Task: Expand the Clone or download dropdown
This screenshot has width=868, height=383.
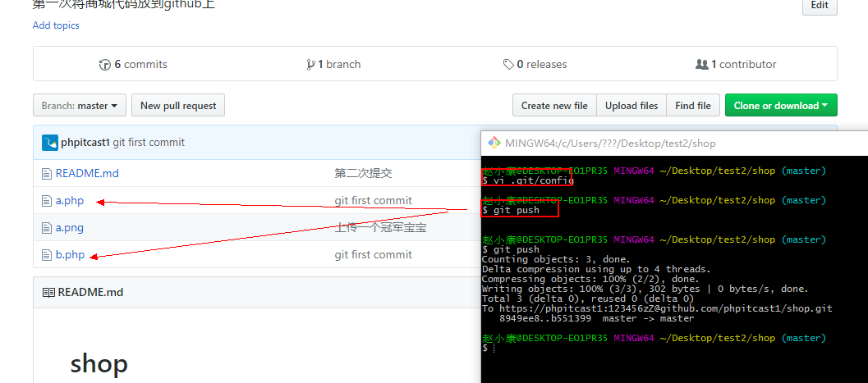Action: click(x=780, y=106)
